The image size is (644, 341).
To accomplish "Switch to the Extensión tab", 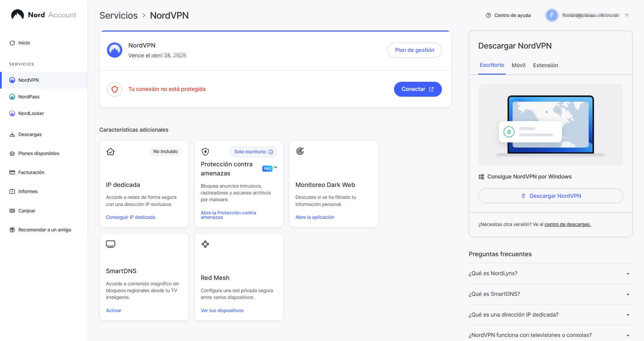I will [545, 65].
